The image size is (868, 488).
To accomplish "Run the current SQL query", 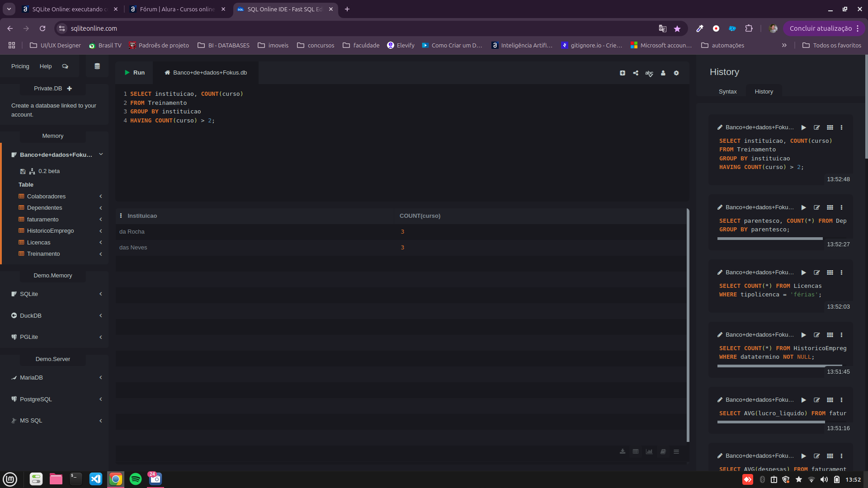I will 135,73.
